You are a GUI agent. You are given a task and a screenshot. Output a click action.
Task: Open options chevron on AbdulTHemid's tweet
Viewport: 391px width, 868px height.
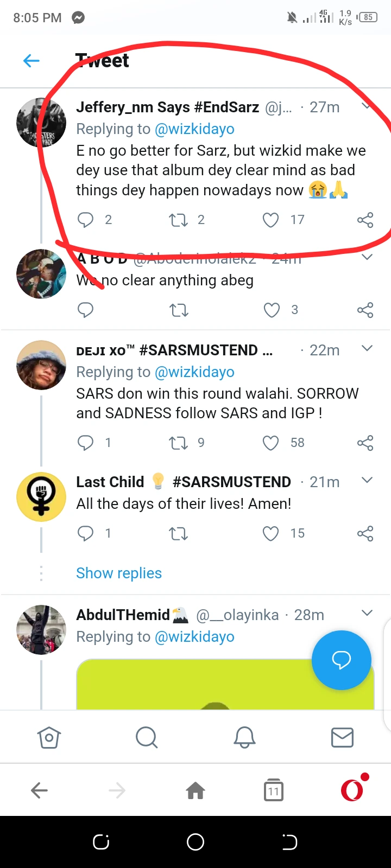click(367, 613)
